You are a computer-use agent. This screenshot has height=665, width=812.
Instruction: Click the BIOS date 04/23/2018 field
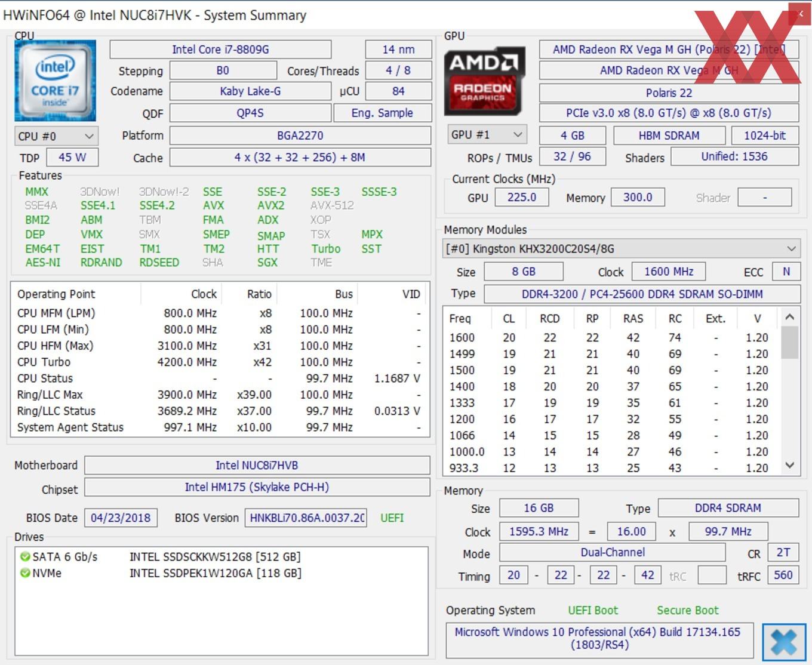click(121, 518)
